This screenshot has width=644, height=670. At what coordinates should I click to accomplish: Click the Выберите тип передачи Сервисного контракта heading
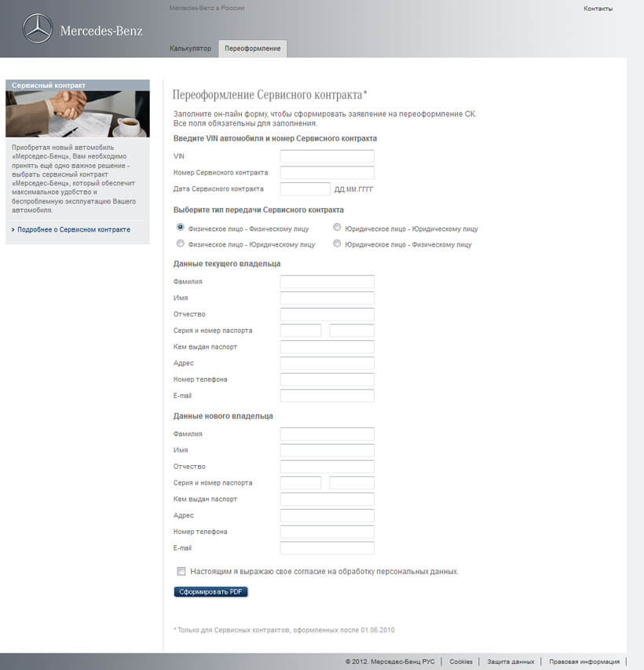pos(258,210)
